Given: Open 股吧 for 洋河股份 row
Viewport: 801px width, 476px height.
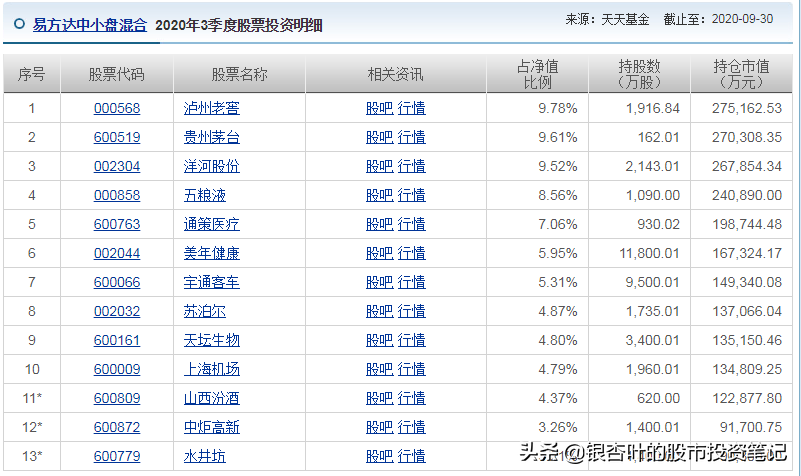Looking at the screenshot, I should click(380, 166).
